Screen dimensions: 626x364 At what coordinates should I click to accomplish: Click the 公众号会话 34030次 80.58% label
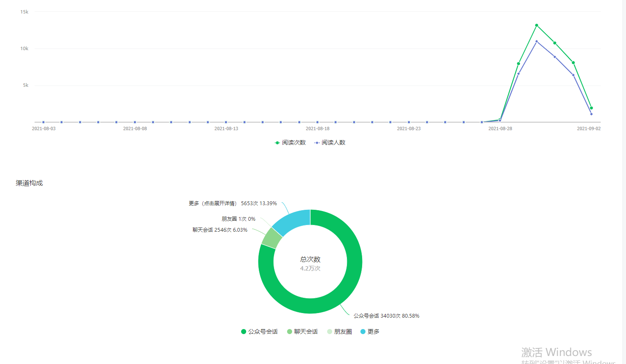click(x=386, y=316)
